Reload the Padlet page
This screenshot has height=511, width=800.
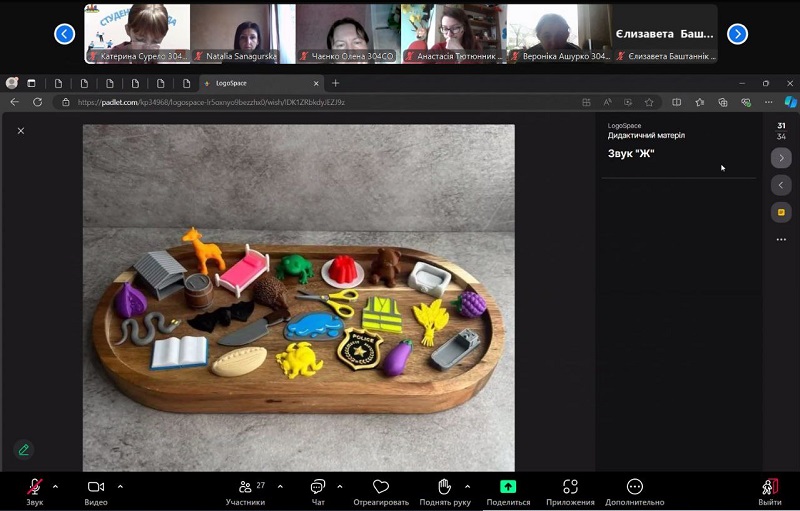tap(37, 102)
